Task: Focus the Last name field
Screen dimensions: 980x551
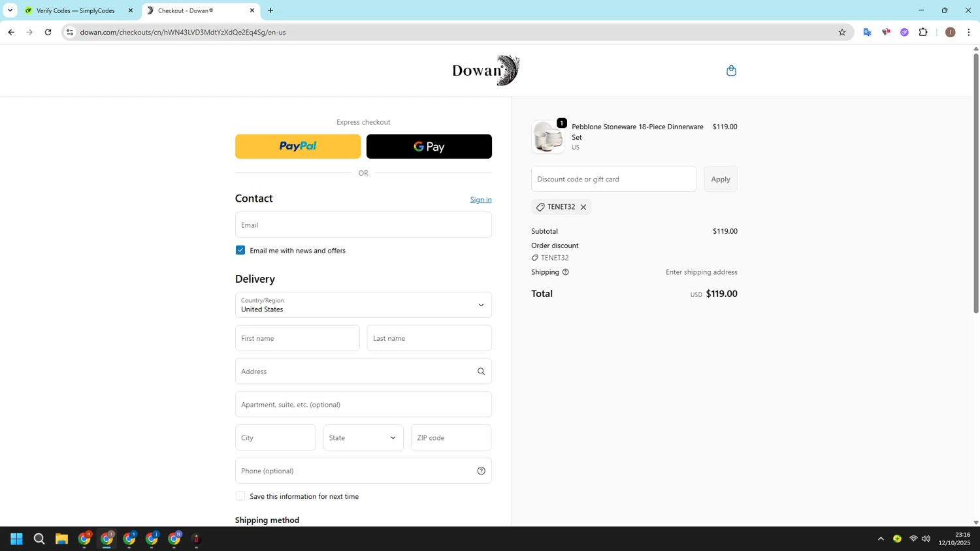Action: [x=429, y=338]
